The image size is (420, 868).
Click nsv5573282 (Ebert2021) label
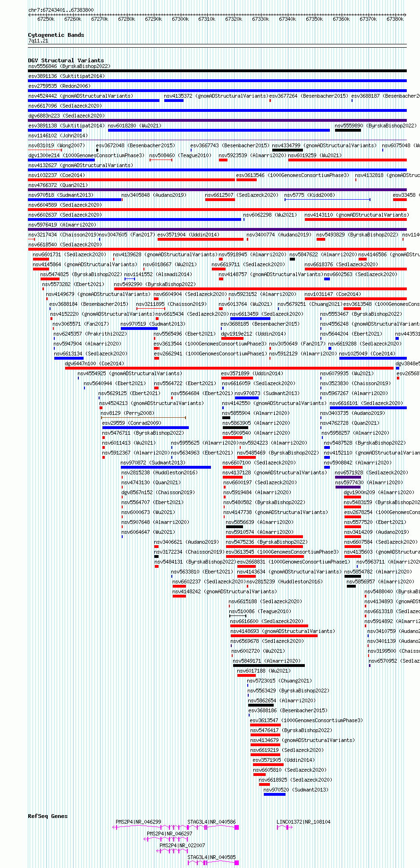(73, 284)
